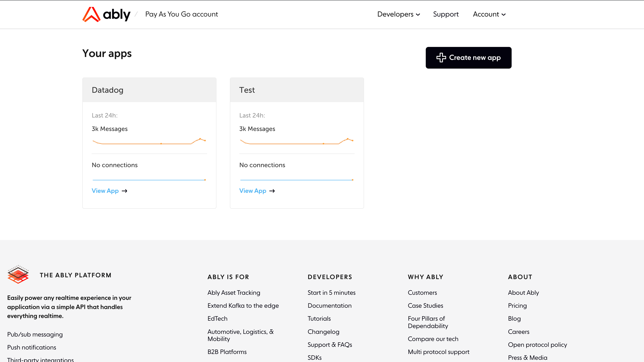The width and height of the screenshot is (644, 362).
Task: Click the Pay As You Go account breadcrumb
Action: click(x=182, y=14)
